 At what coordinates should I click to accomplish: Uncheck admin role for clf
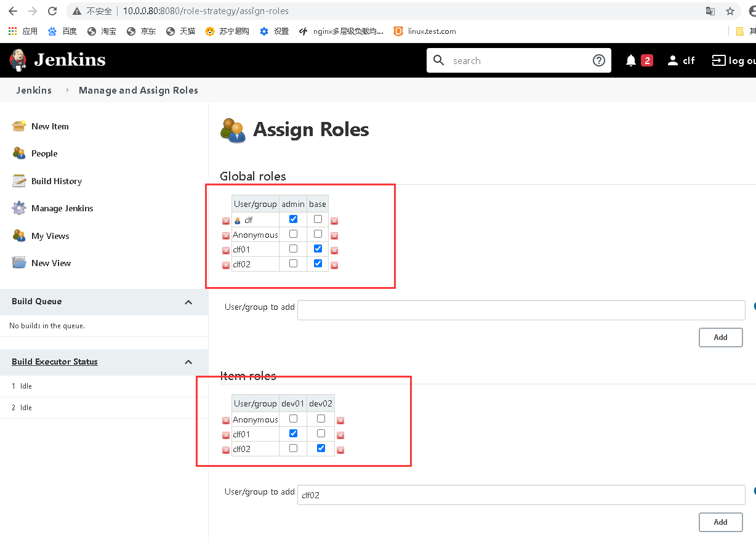pos(293,219)
